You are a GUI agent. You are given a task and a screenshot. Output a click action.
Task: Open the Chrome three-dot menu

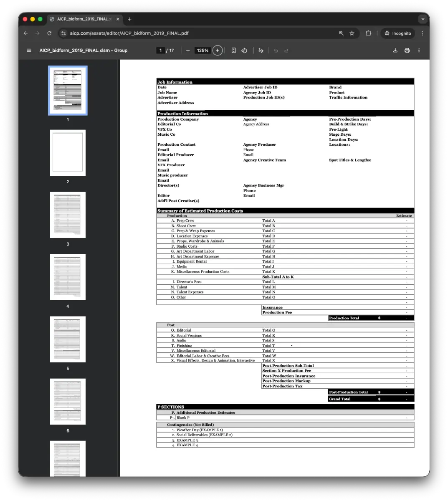coord(422,33)
